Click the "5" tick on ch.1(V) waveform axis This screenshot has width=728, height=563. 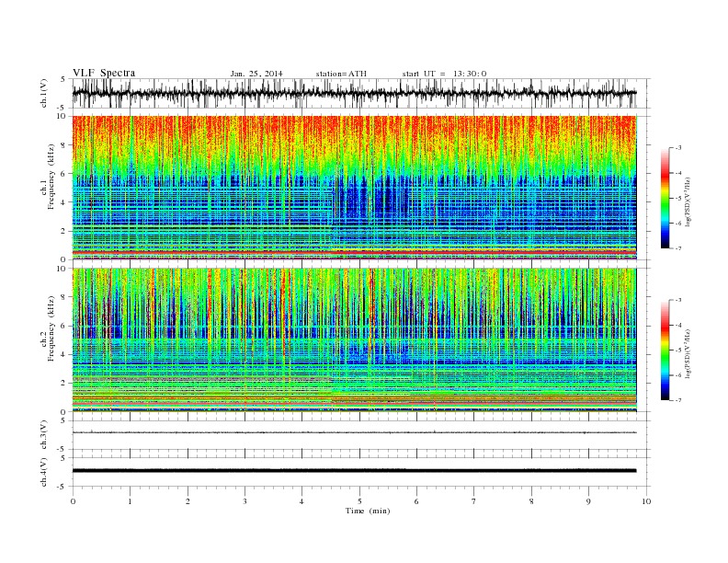(x=64, y=79)
